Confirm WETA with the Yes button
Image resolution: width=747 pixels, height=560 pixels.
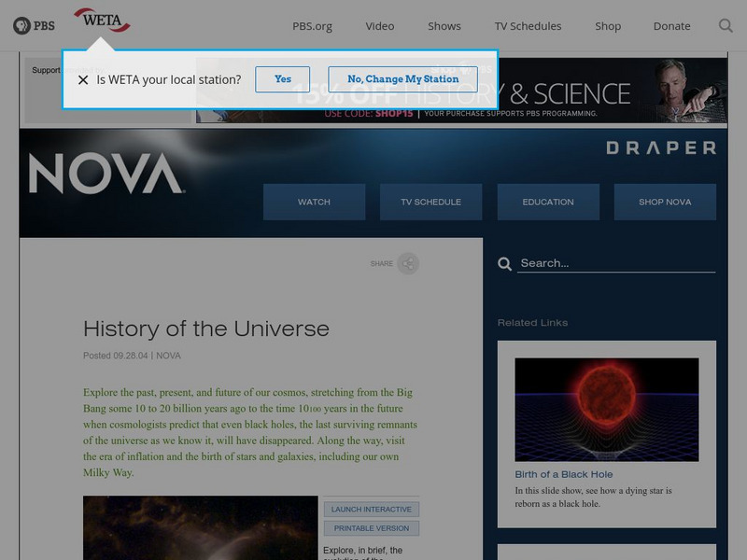(283, 79)
